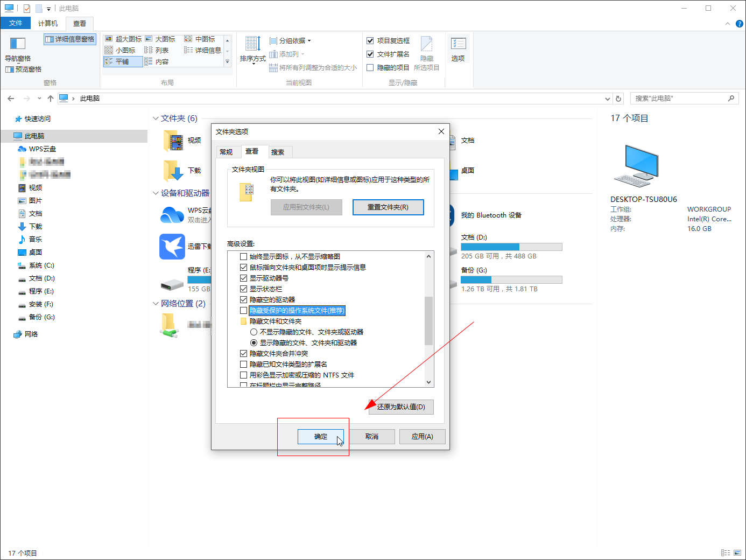Image resolution: width=746 pixels, height=560 pixels.
Task: Open the 迅雷下载 bird icon
Action: tap(172, 247)
